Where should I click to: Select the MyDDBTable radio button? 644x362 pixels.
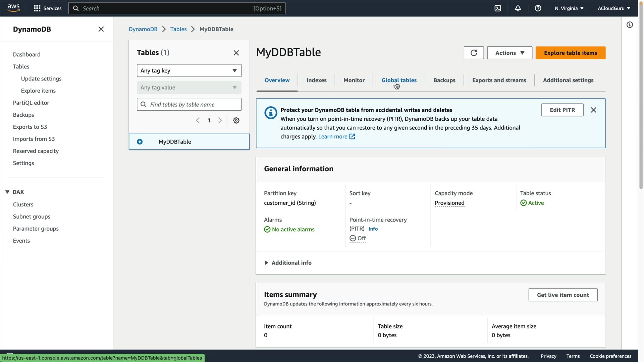point(140,142)
